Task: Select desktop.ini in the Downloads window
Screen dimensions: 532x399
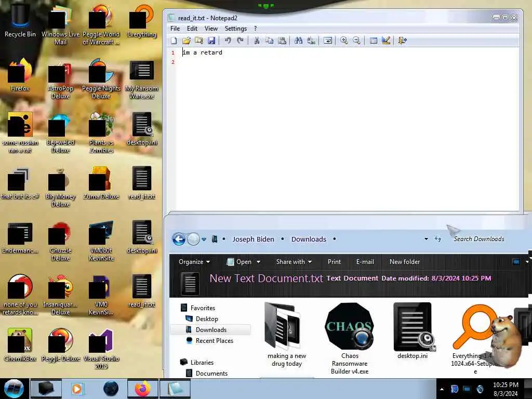Action: pyautogui.click(x=413, y=331)
